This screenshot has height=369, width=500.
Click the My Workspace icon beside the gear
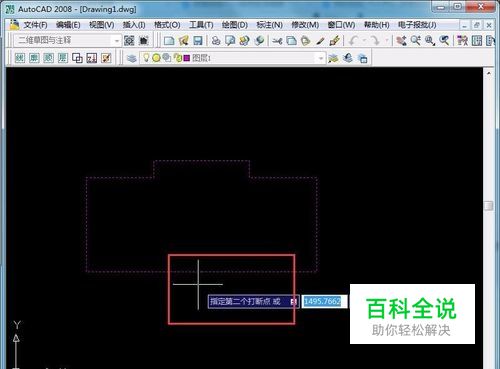coord(143,41)
